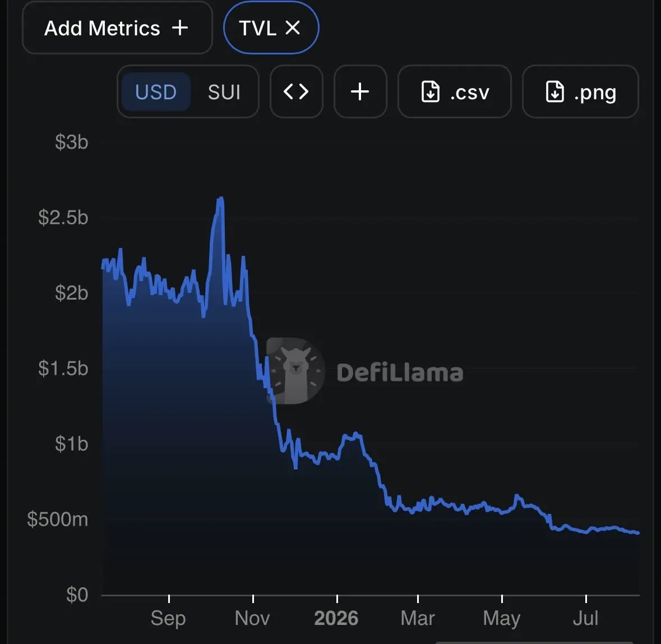Click the plus icon button beside embed
661x644 pixels.
pos(360,91)
